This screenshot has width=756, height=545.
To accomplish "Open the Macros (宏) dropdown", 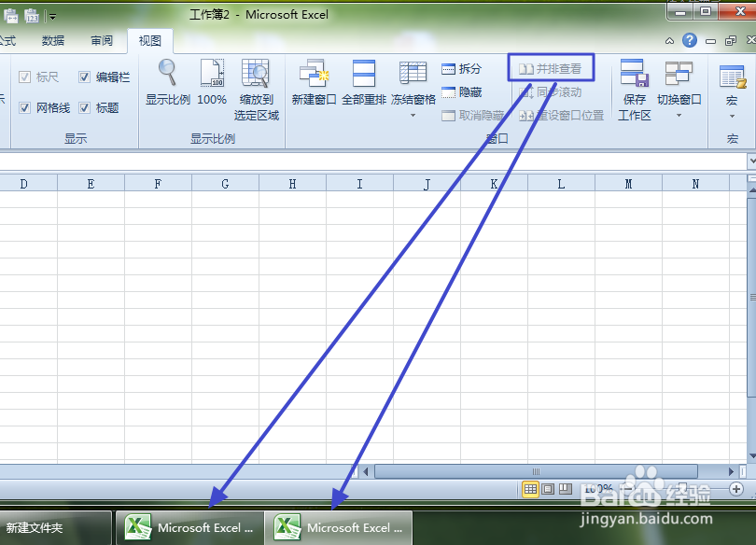I will point(732,91).
